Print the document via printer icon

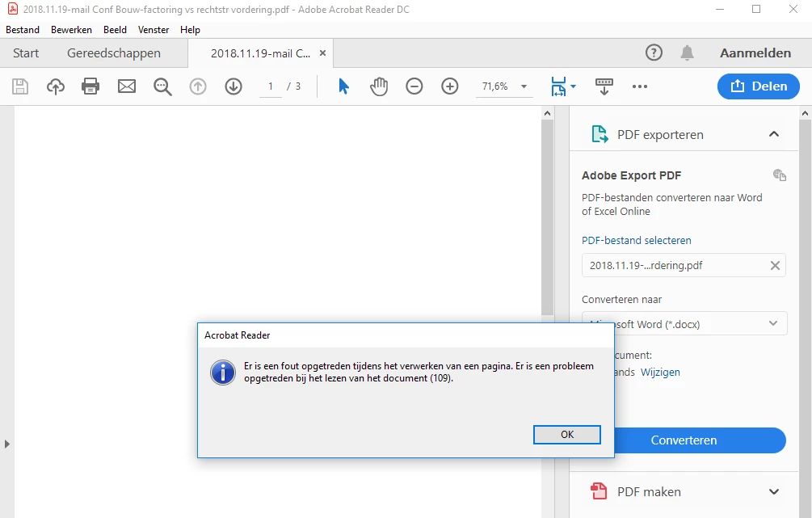pyautogui.click(x=90, y=86)
